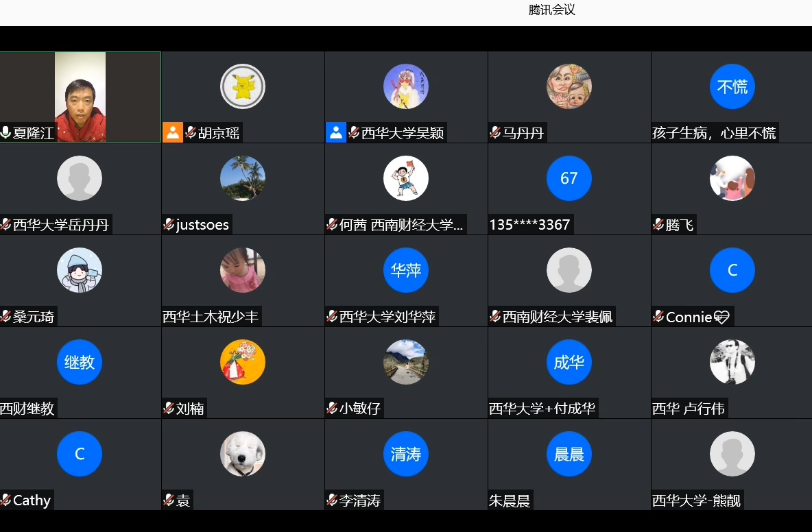Click the muted mic icon beside Cathy

(5, 500)
